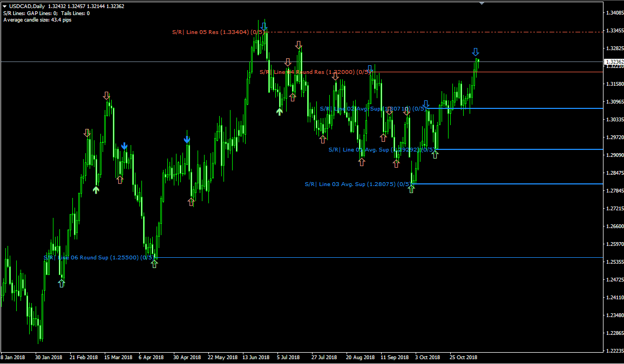Select light-blue up arrow under late January candles

tap(62, 283)
